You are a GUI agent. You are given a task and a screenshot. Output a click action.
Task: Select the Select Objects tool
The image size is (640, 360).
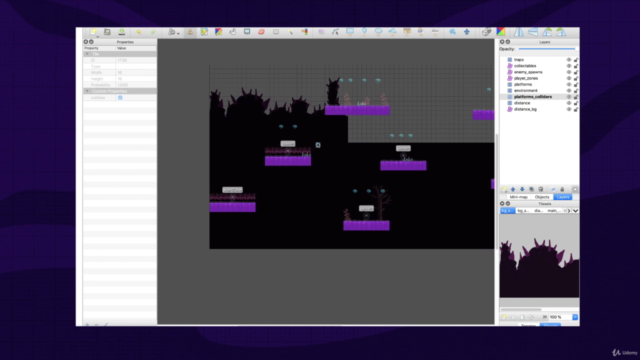coord(322,32)
